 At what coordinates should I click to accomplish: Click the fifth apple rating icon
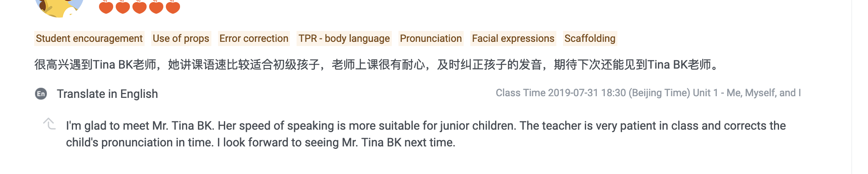tap(173, 7)
